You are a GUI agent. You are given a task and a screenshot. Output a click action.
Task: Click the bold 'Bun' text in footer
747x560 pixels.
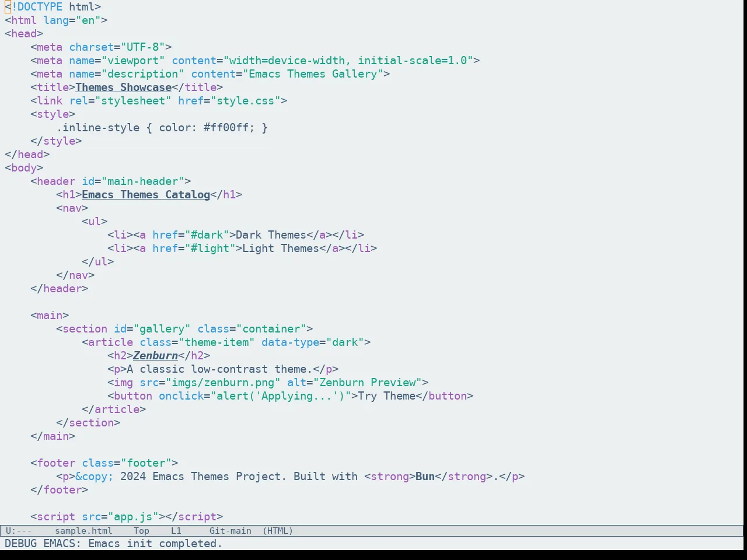pyautogui.click(x=425, y=477)
